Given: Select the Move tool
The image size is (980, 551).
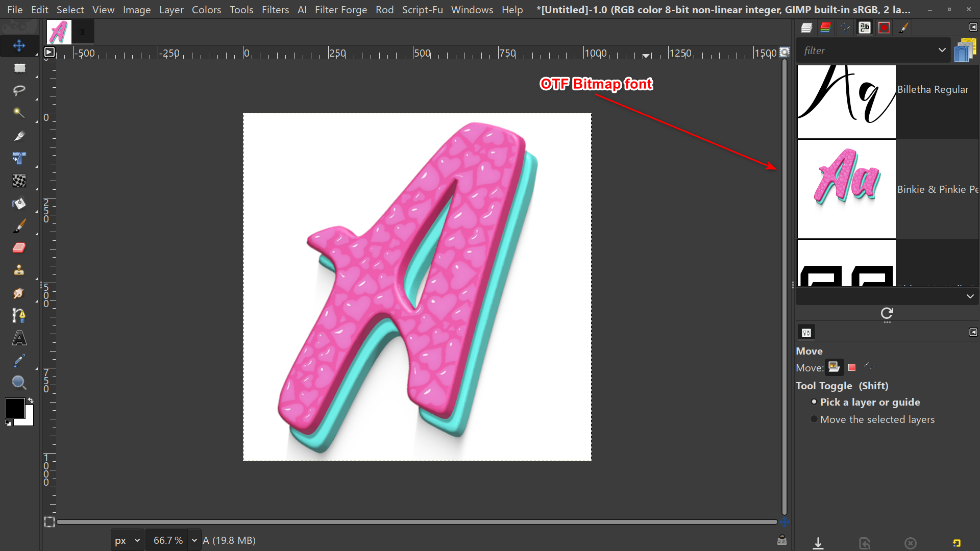Looking at the screenshot, I should (x=19, y=45).
